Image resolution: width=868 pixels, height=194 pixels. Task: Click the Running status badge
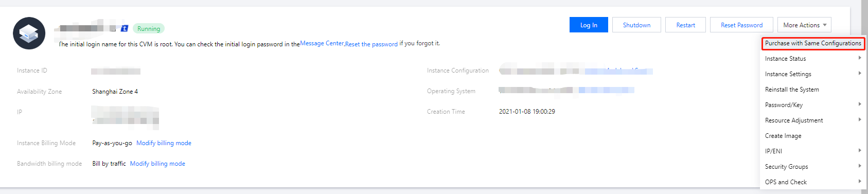149,29
